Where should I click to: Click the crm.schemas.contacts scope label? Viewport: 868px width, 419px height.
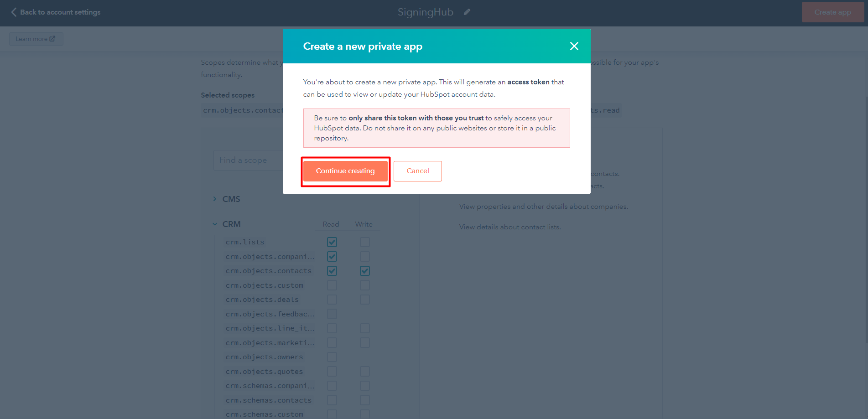click(269, 400)
